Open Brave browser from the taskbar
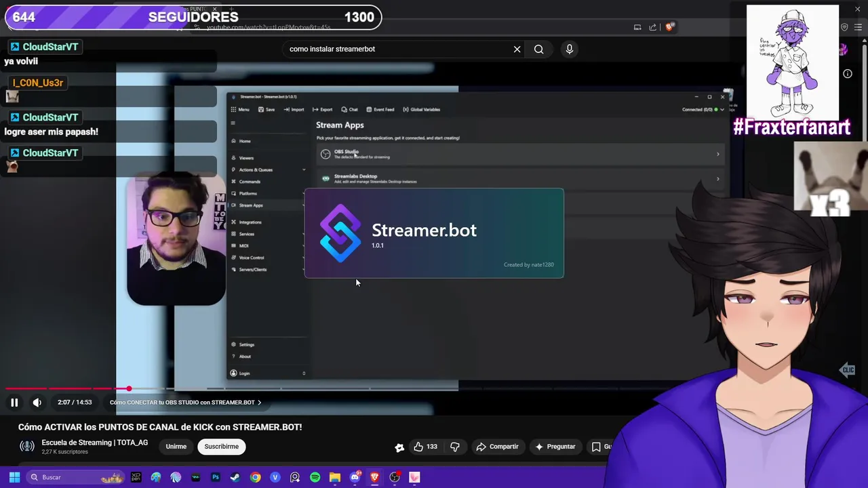The width and height of the screenshot is (868, 488). click(x=374, y=477)
